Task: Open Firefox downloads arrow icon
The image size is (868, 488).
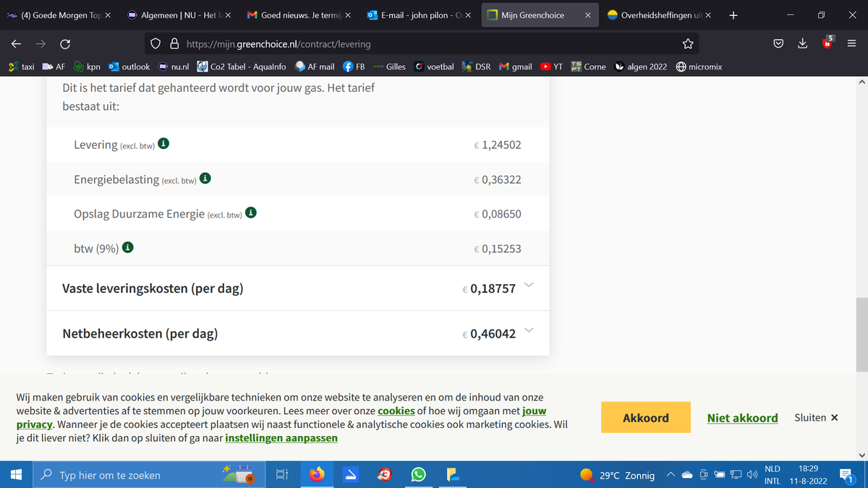Action: pyautogui.click(x=802, y=44)
